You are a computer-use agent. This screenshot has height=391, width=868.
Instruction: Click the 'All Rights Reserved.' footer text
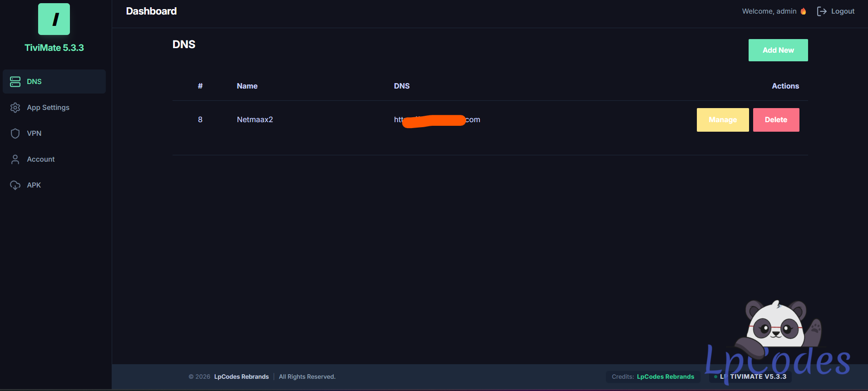[x=307, y=377]
